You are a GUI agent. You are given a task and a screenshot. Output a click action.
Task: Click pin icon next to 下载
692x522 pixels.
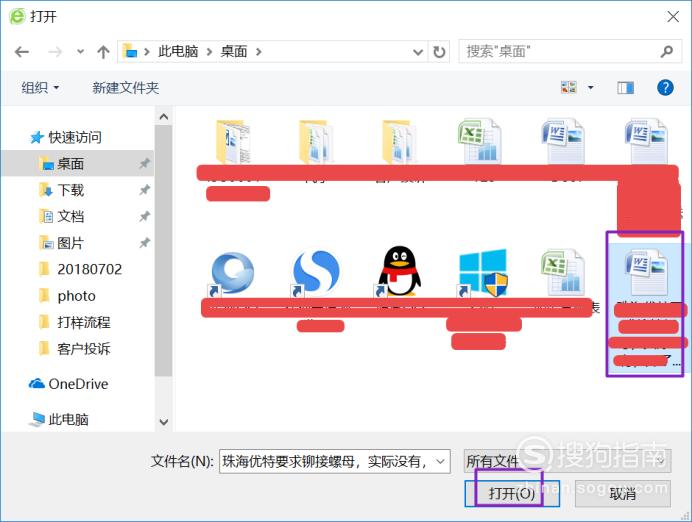click(x=144, y=190)
